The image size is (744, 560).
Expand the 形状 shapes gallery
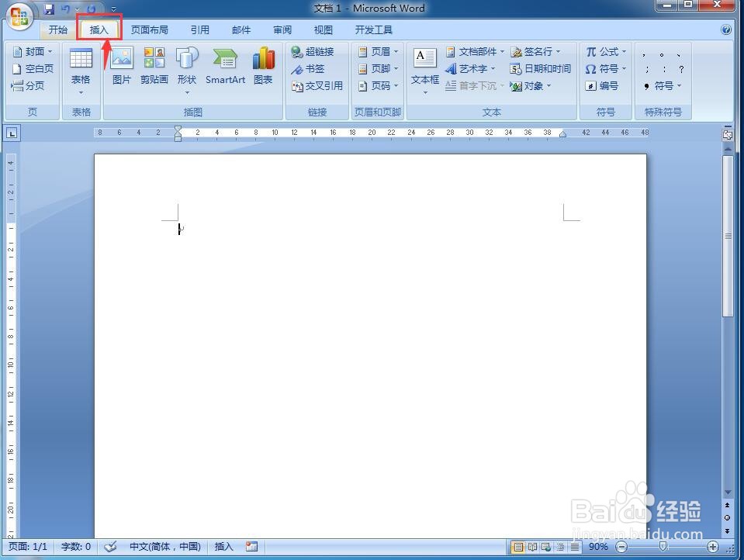click(x=187, y=71)
